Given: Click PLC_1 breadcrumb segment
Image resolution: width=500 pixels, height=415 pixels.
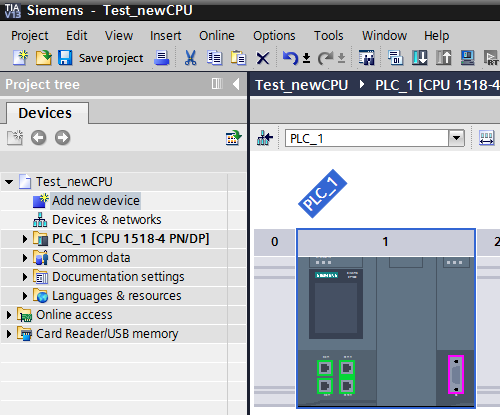Looking at the screenshot, I should 437,85.
